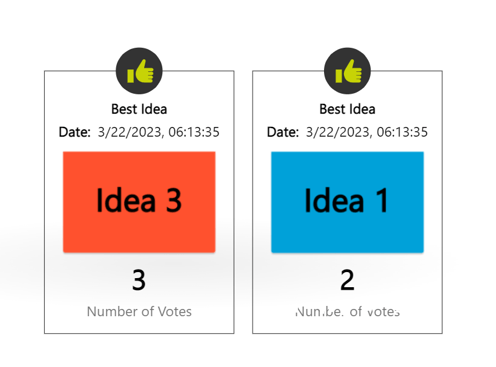Click the "Idea 1" text inside blue note
The image size is (496, 367).
click(347, 200)
